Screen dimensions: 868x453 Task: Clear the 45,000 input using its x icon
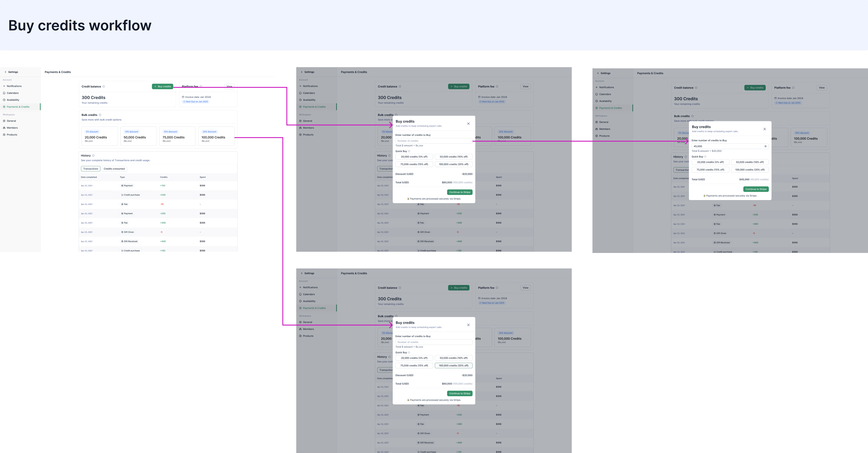[765, 146]
